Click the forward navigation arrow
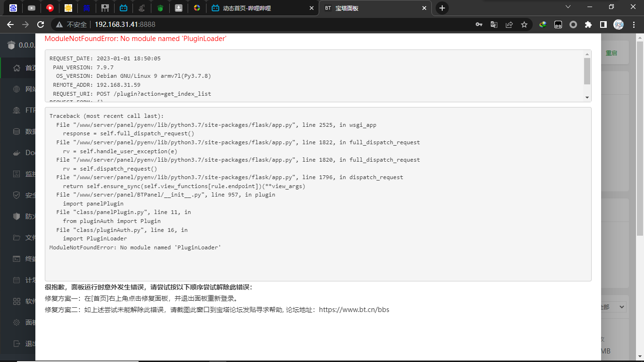Screen dimensions: 644x362 pyautogui.click(x=25, y=25)
